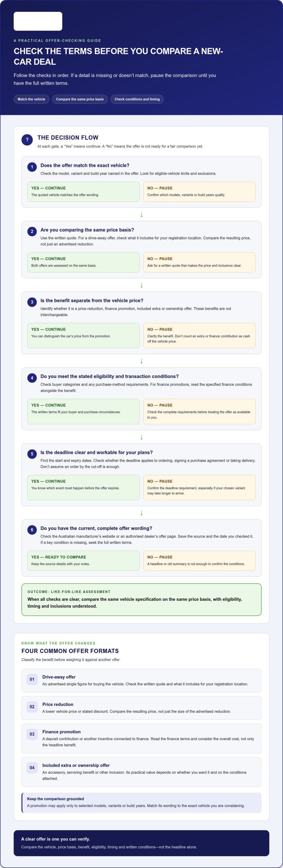The width and height of the screenshot is (283, 868).
Task: Click the question mark icon beside The Decision Flow
Action: [x=27, y=140]
